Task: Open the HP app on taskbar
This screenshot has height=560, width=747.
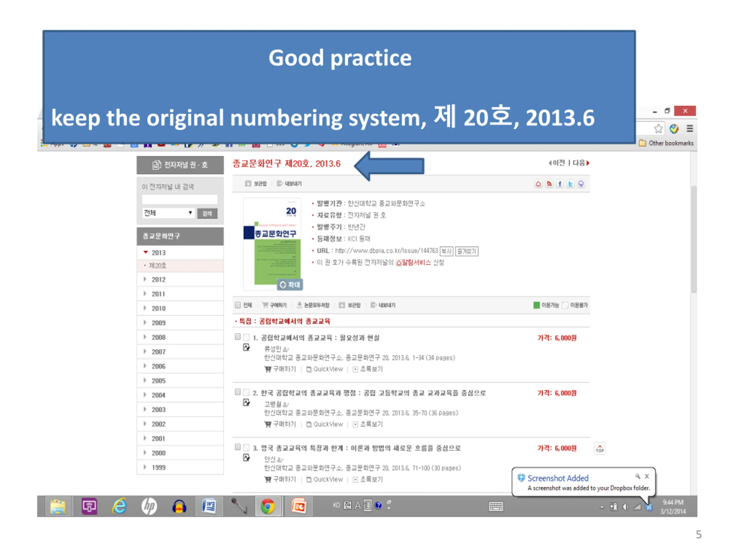Action: (x=149, y=506)
